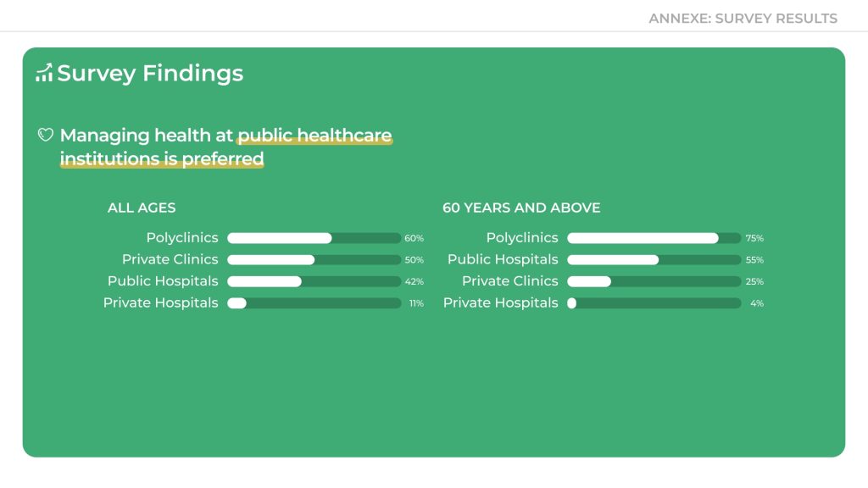Screen dimensions: 868x488
Task: Click the All Ages Public Hospitals bar
Action: 314,281
